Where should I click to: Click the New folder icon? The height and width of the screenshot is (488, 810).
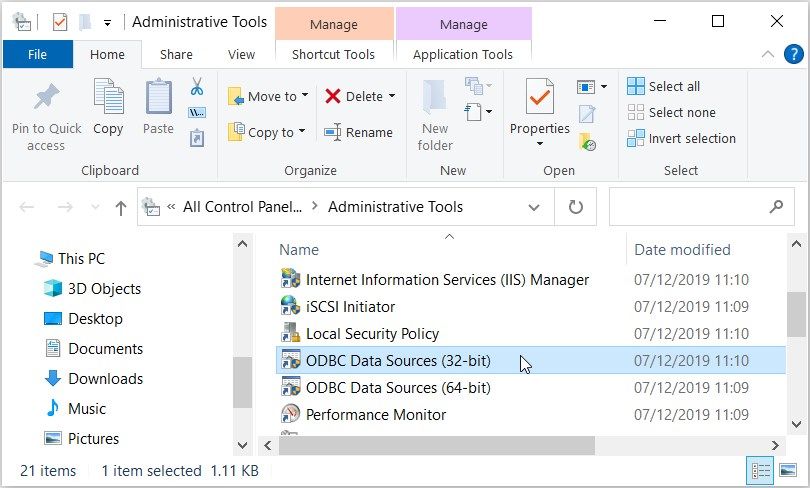[435, 98]
